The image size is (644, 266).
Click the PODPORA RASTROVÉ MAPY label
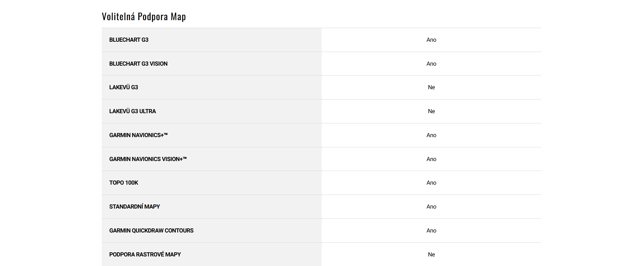coord(145,255)
